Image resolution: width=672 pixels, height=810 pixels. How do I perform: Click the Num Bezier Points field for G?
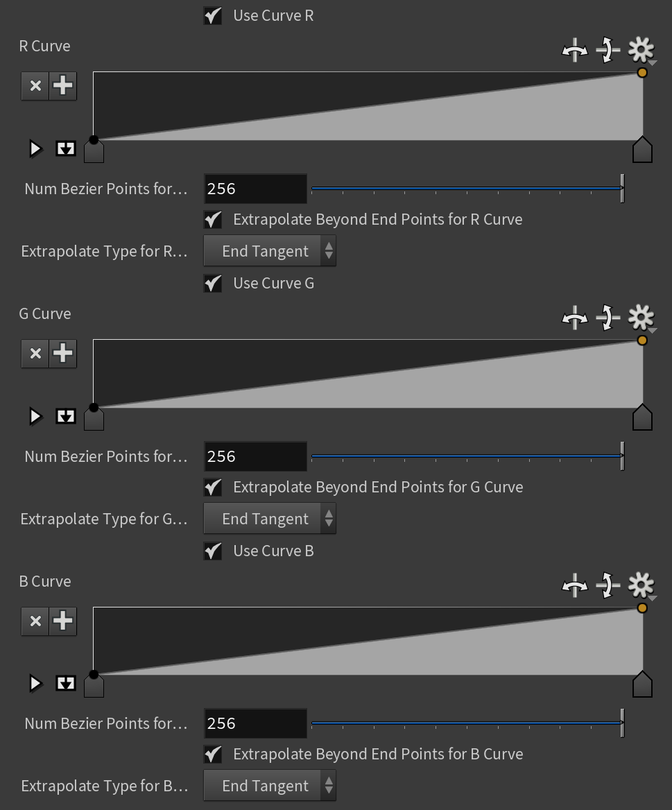click(x=255, y=456)
